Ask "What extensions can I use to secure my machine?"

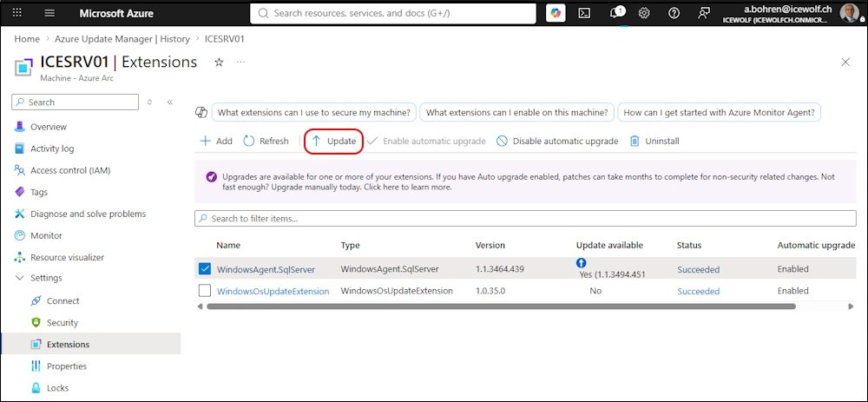tap(314, 112)
